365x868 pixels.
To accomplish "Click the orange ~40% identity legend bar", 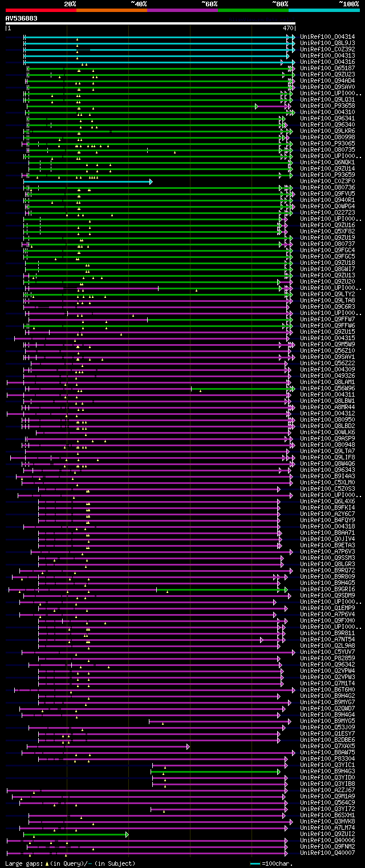I will (x=111, y=10).
